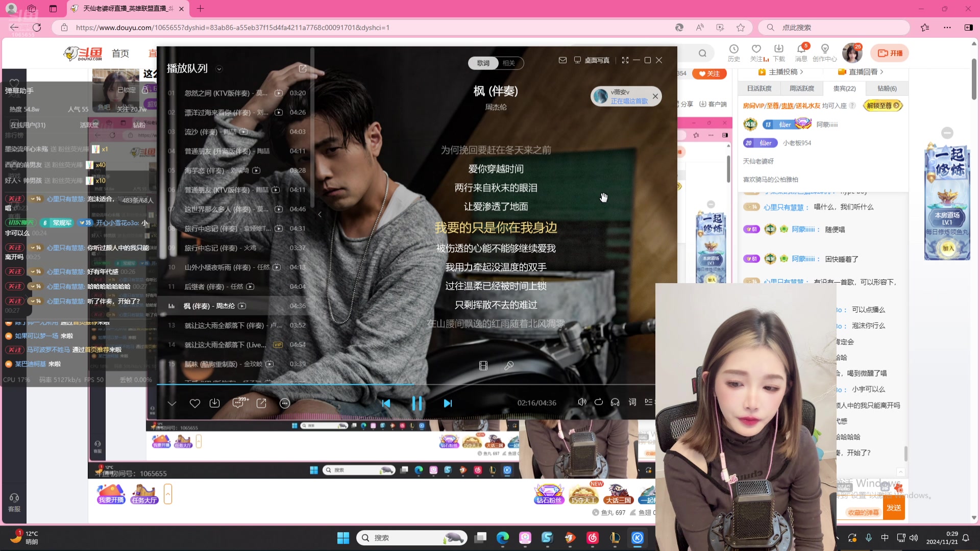Image resolution: width=980 pixels, height=551 pixels.
Task: Open the 历史 history icon
Action: pos(734,53)
